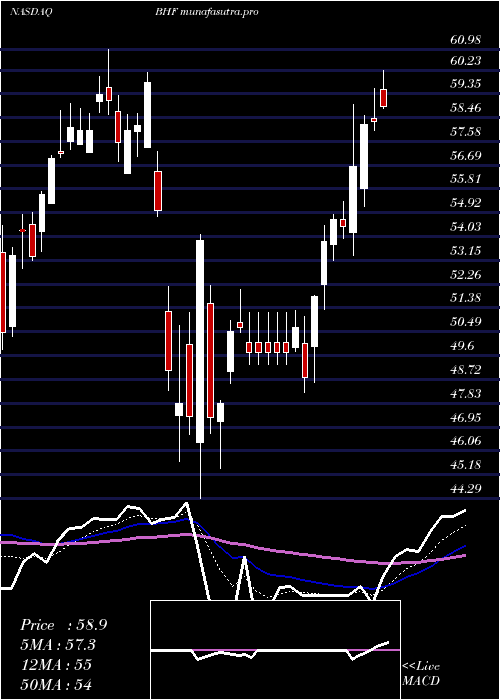Click the NASDAQ exchange label

click(30, 12)
